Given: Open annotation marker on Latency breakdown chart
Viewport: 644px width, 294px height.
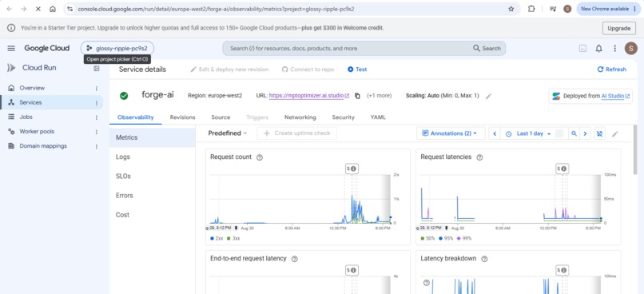Looking at the screenshot, I should 562,270.
